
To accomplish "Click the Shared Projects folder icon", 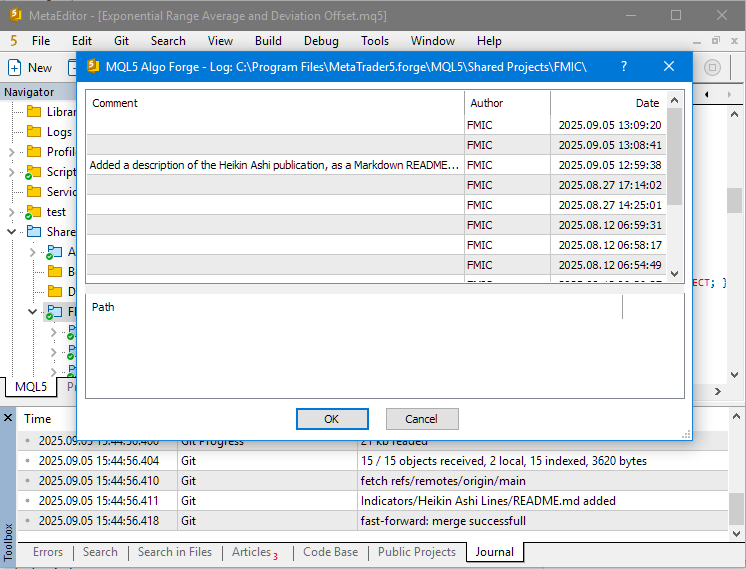I will click(33, 232).
